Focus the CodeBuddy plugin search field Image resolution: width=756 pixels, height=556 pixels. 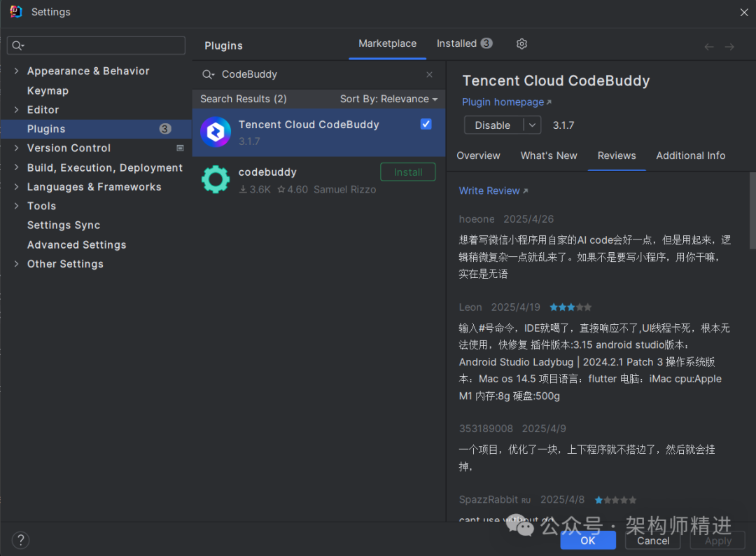[x=318, y=74]
